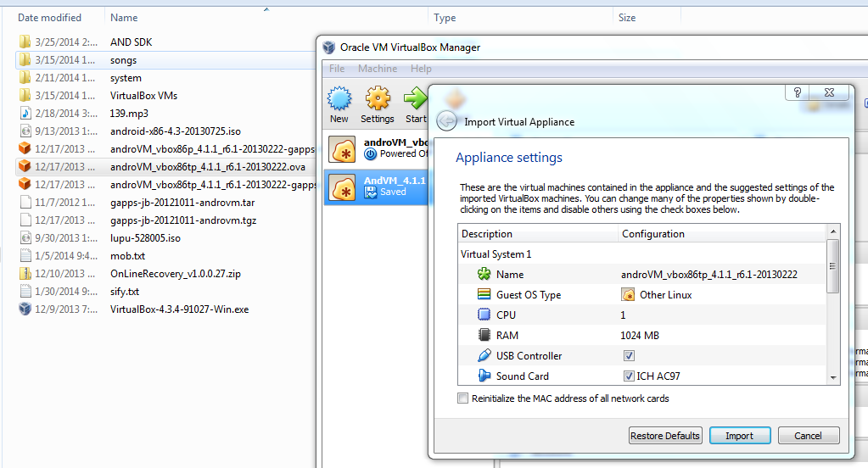This screenshot has height=468, width=868.
Task: Collapse the Virtual System 1 row
Action: 496,253
